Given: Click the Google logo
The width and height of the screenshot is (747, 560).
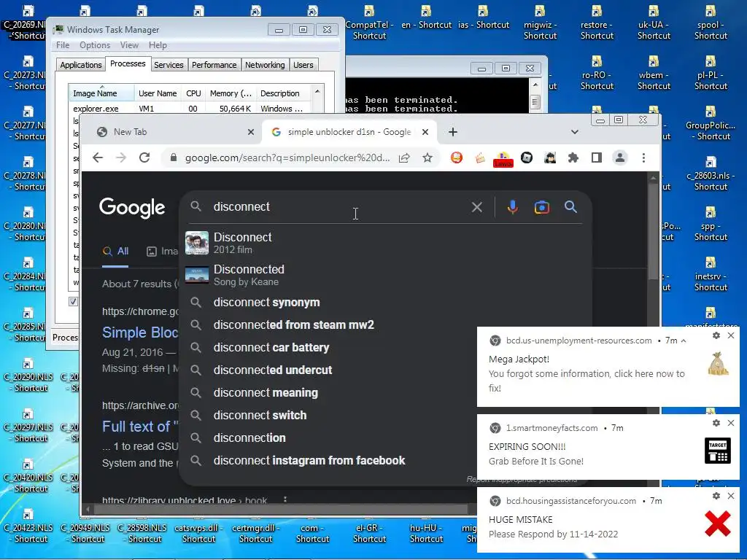Looking at the screenshot, I should (132, 208).
